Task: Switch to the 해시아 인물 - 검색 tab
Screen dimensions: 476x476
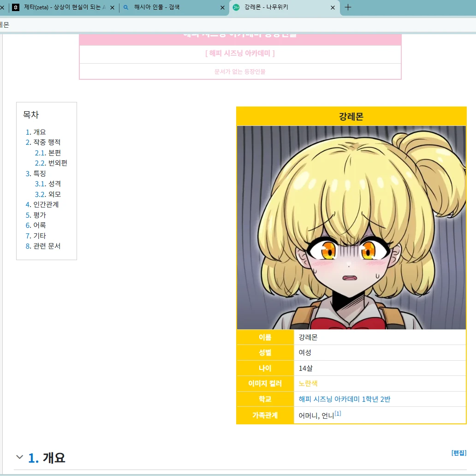Action: click(175, 7)
